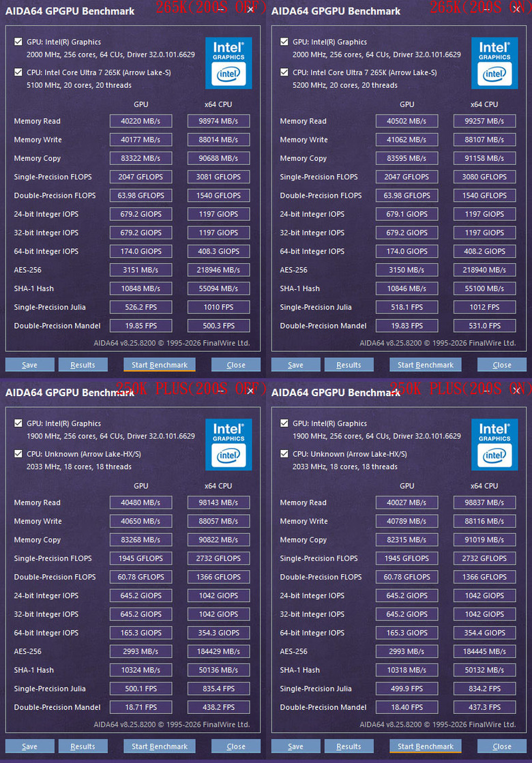The height and width of the screenshot is (763, 532).
Task: Click Close button in 250K PLUS 200S OFF window
Action: click(236, 747)
